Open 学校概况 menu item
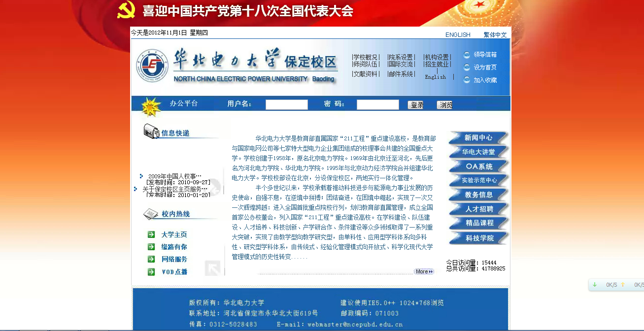Viewport: 644px width, 331px height. point(365,57)
